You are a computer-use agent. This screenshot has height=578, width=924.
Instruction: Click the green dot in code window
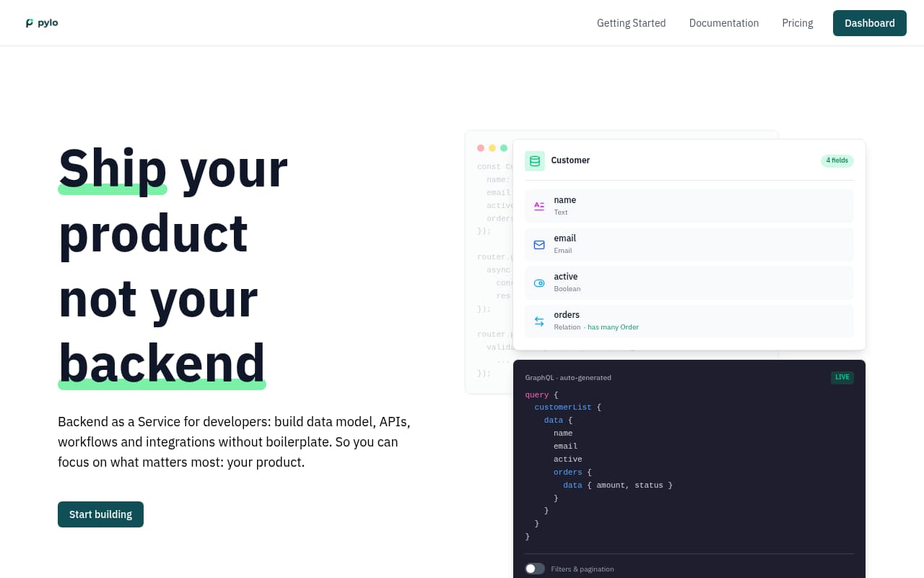(x=504, y=148)
